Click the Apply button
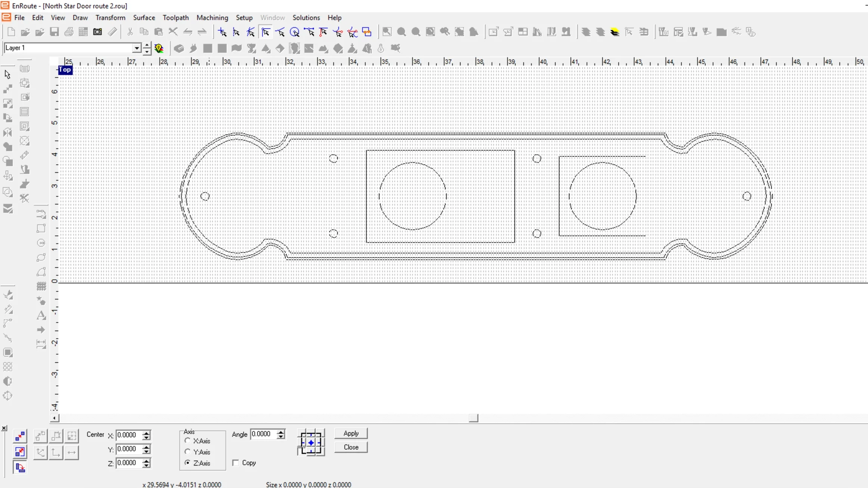Screen dimensions: 868x488 (x=351, y=433)
